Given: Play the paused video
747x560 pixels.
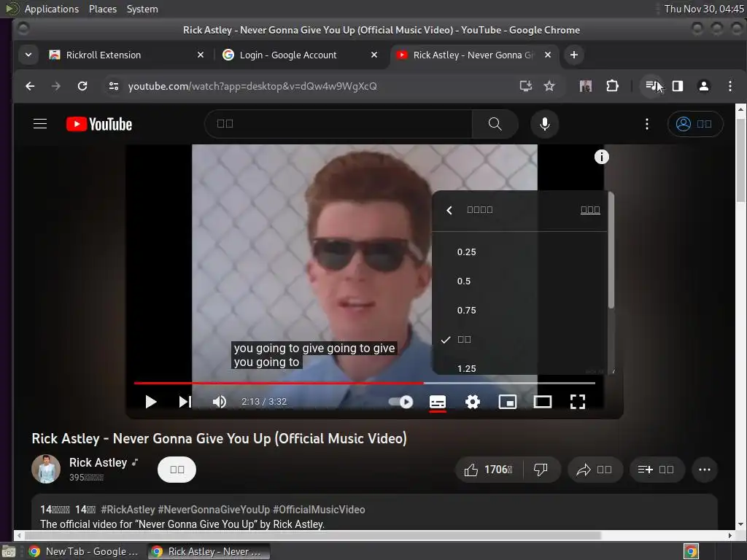Looking at the screenshot, I should point(150,402).
